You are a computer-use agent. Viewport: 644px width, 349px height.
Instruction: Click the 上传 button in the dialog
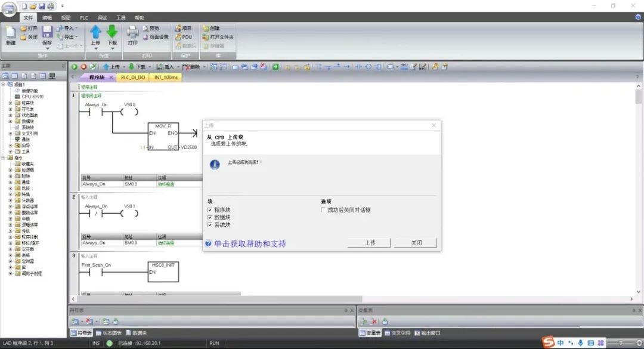click(x=370, y=243)
